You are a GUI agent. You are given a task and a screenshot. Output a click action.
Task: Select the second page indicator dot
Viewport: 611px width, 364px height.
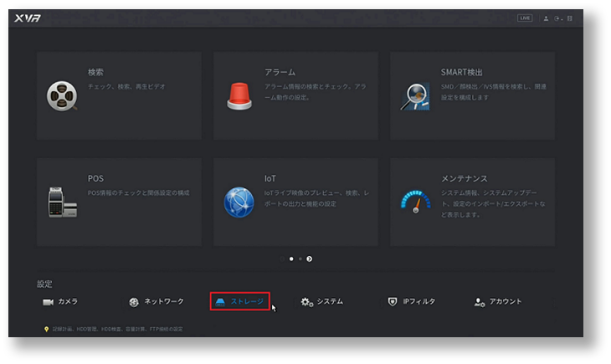[300, 259]
